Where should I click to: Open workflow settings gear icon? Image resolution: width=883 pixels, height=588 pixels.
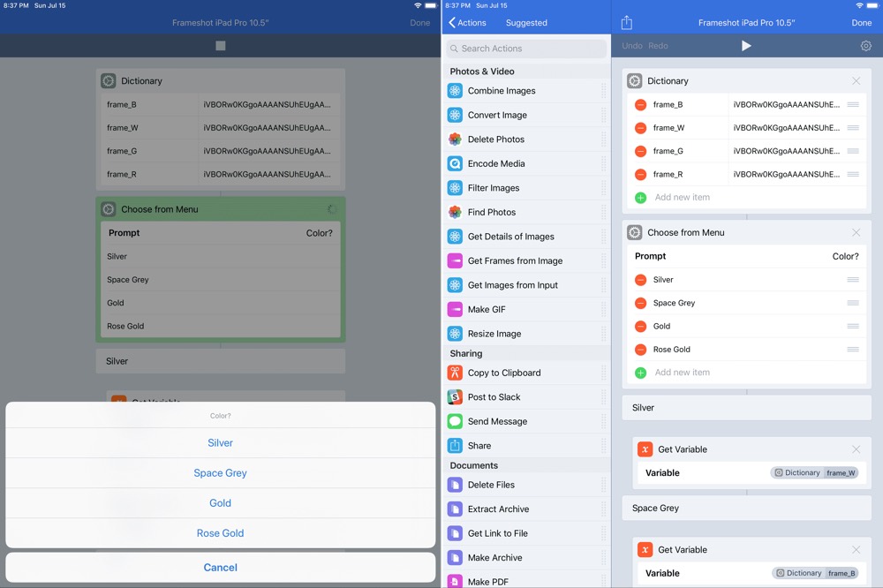pos(866,46)
